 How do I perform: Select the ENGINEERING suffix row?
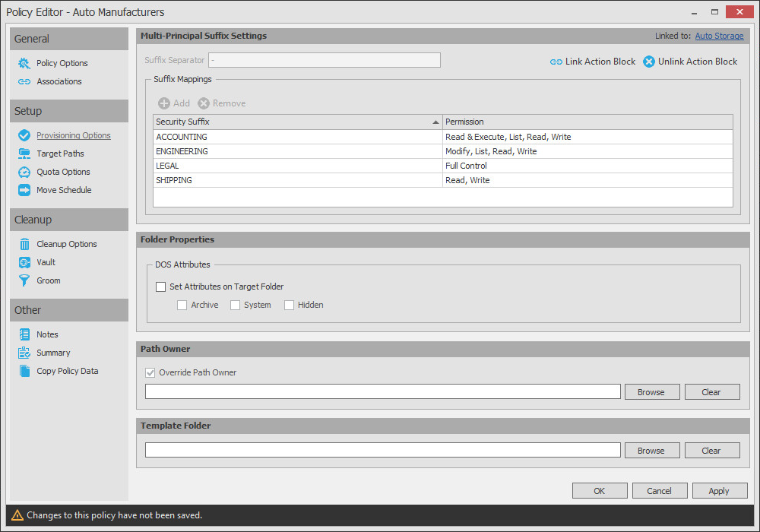pos(296,151)
